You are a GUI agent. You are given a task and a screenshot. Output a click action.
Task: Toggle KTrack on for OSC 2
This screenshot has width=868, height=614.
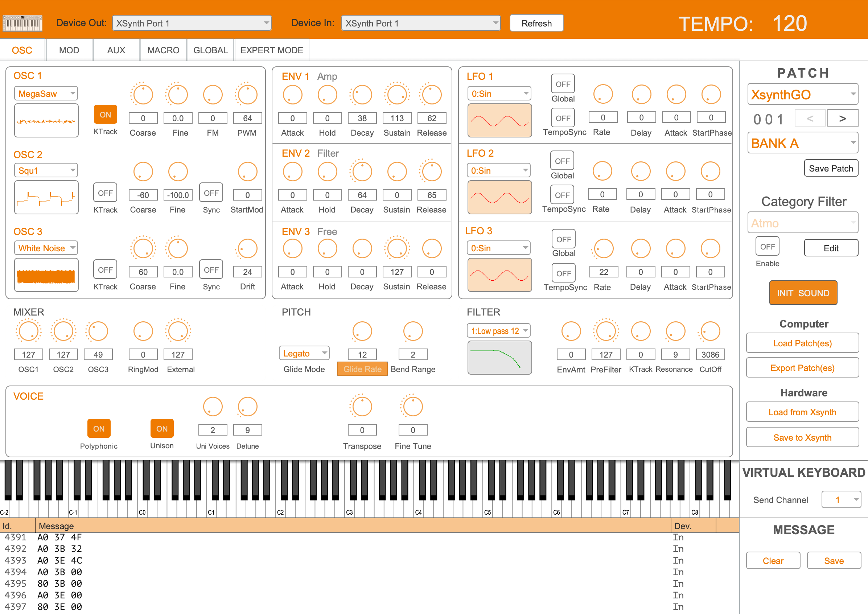(x=105, y=192)
